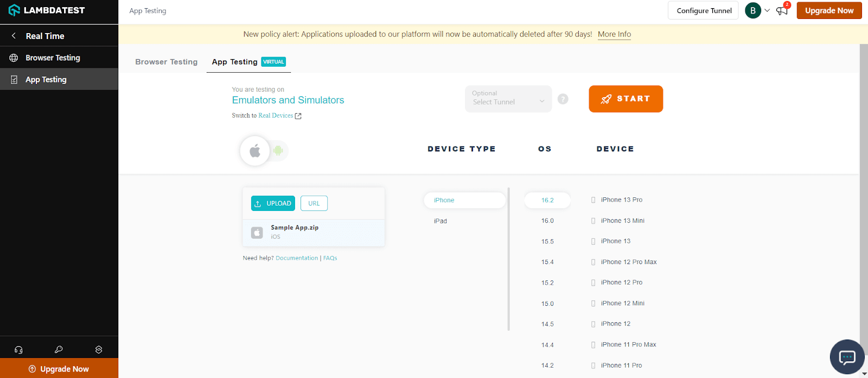Pick the iPhone 11 Pro device
This screenshot has width=868, height=378.
[x=617, y=366]
